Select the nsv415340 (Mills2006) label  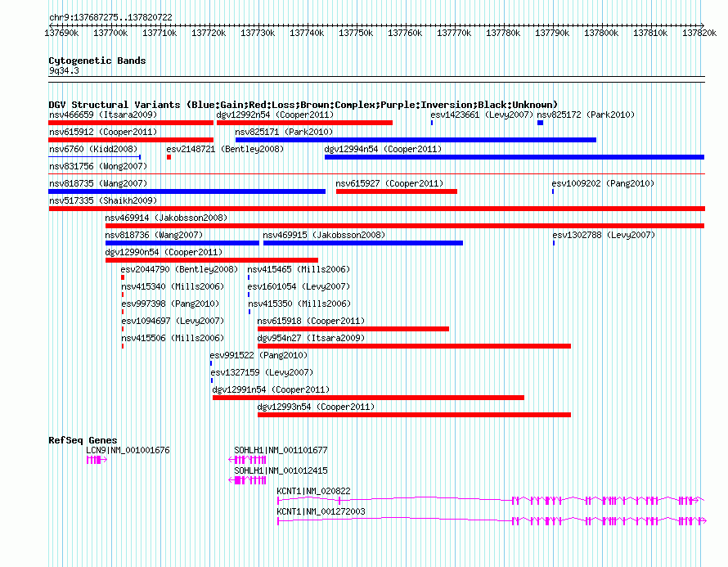(x=173, y=286)
